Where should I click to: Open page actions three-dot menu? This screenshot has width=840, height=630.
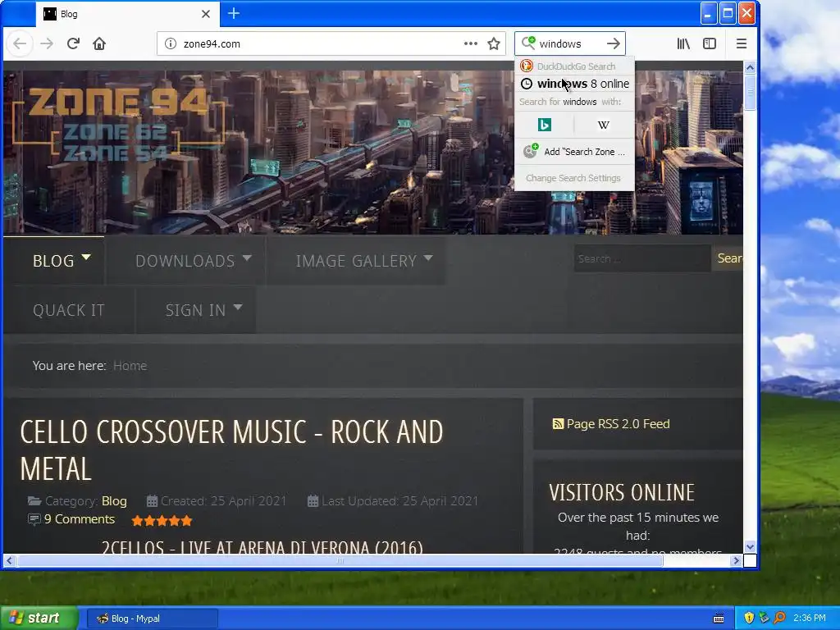pos(470,43)
